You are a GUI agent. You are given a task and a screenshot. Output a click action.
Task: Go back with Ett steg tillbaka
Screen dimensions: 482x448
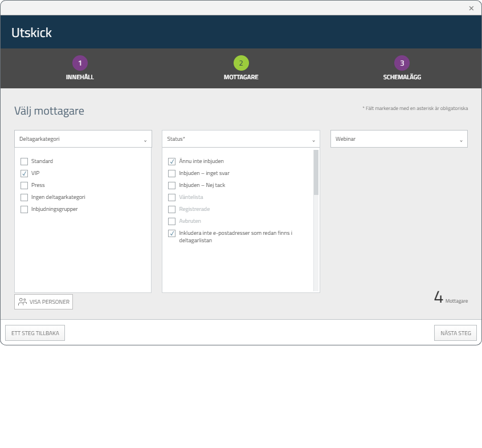pyautogui.click(x=35, y=333)
